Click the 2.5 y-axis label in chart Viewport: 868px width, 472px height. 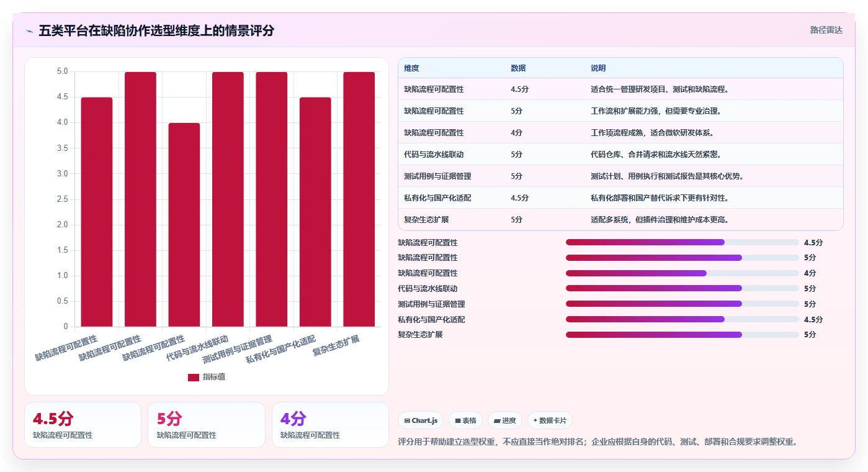[x=62, y=199]
